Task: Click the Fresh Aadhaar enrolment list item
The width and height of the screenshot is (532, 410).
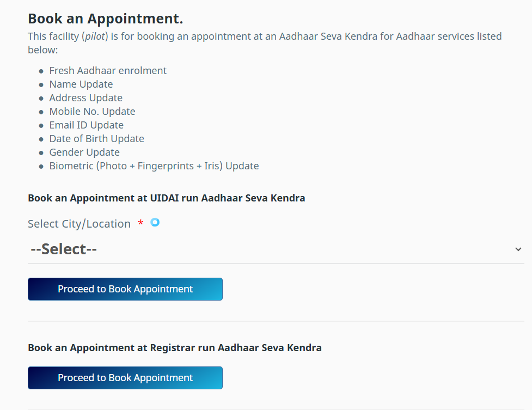Action: point(108,71)
